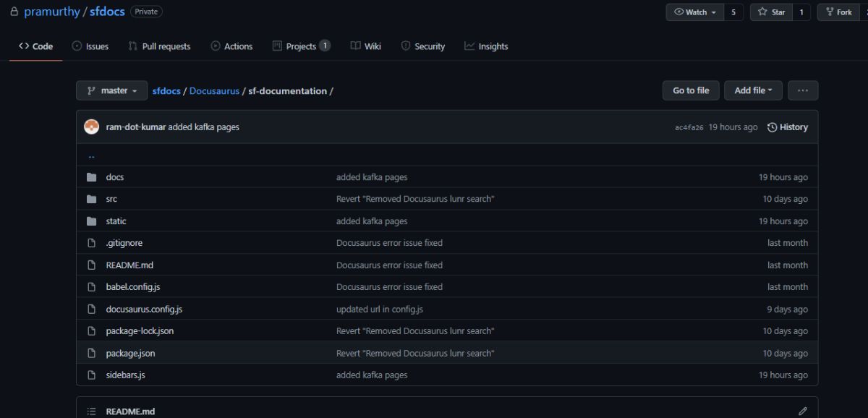Open commit History via clock icon
This screenshot has height=418, width=868.
click(773, 127)
